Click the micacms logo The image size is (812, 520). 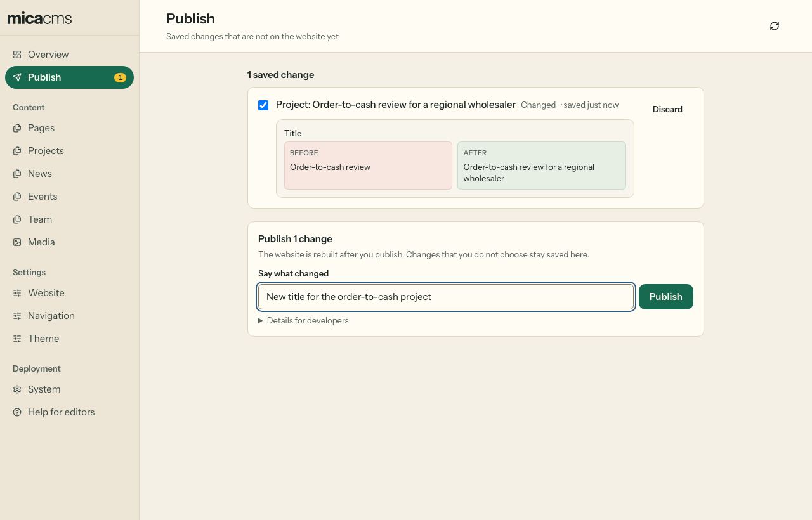click(40, 18)
